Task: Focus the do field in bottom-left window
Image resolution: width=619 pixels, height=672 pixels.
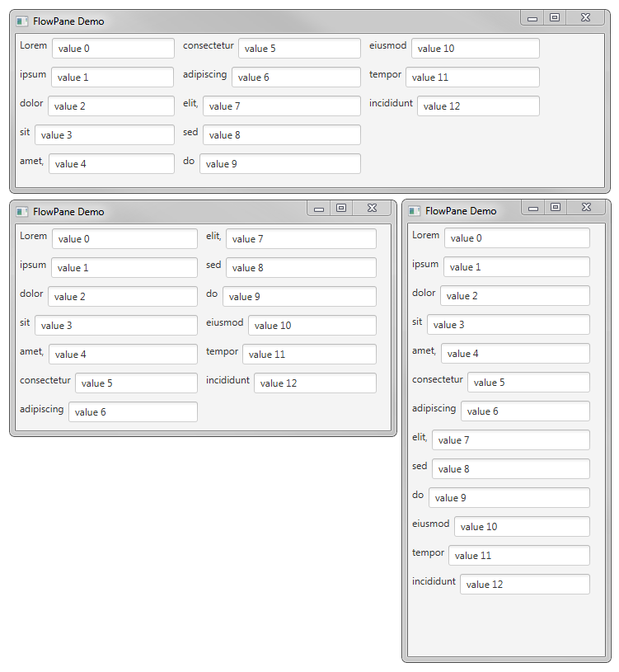Action: [299, 297]
